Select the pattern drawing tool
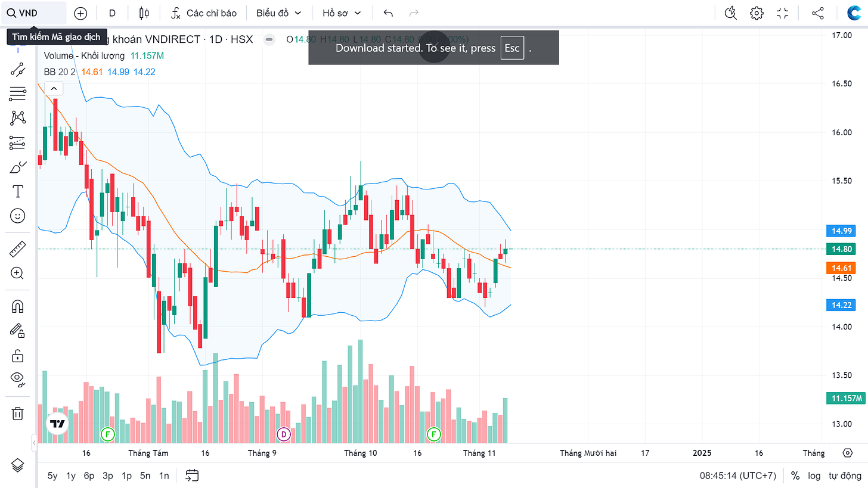Screen dimensions: 868x488 click(x=18, y=118)
